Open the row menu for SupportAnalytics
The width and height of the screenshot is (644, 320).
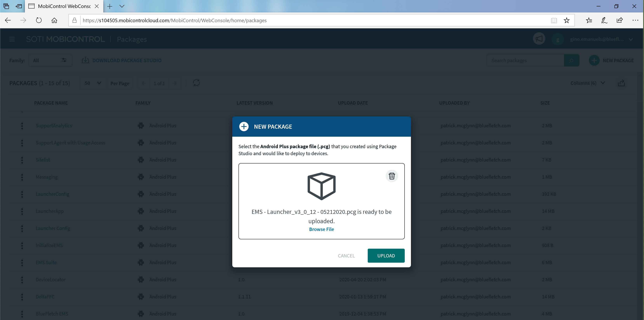click(22, 126)
